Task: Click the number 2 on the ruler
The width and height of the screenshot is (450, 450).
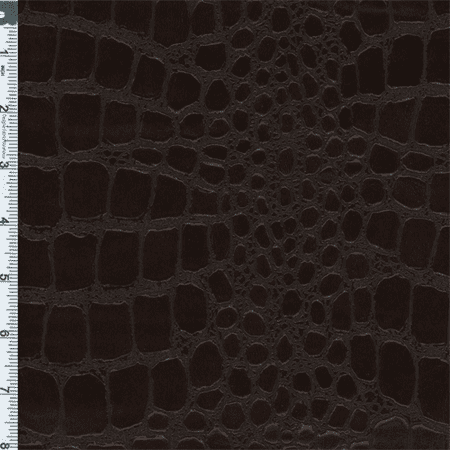Action: point(4,109)
